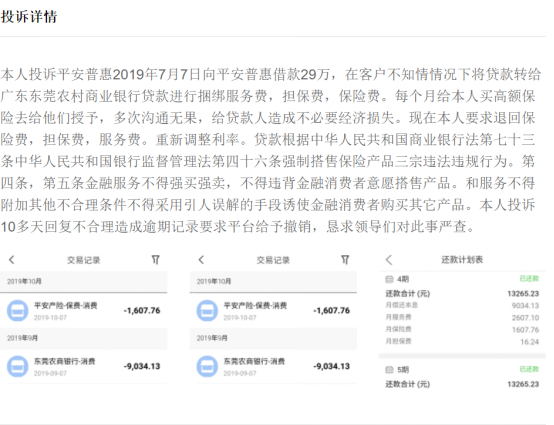This screenshot has width=554, height=425.
Task: Click 13265.23 total for 5期
Action: [523, 384]
